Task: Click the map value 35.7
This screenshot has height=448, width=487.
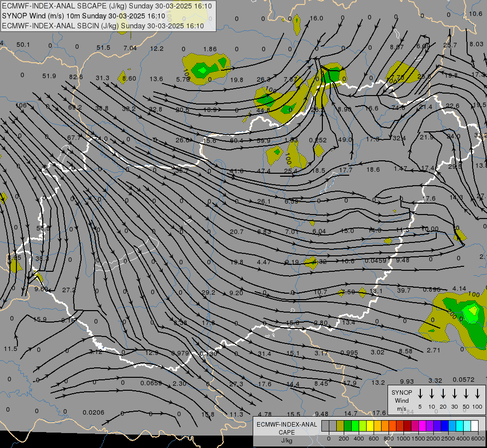Action: 182,171
